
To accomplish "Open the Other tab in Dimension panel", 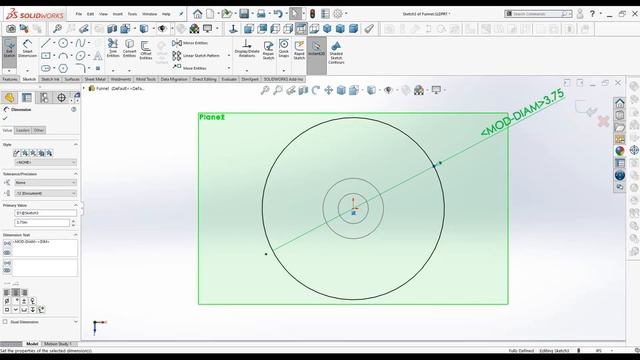I will 39,130.
